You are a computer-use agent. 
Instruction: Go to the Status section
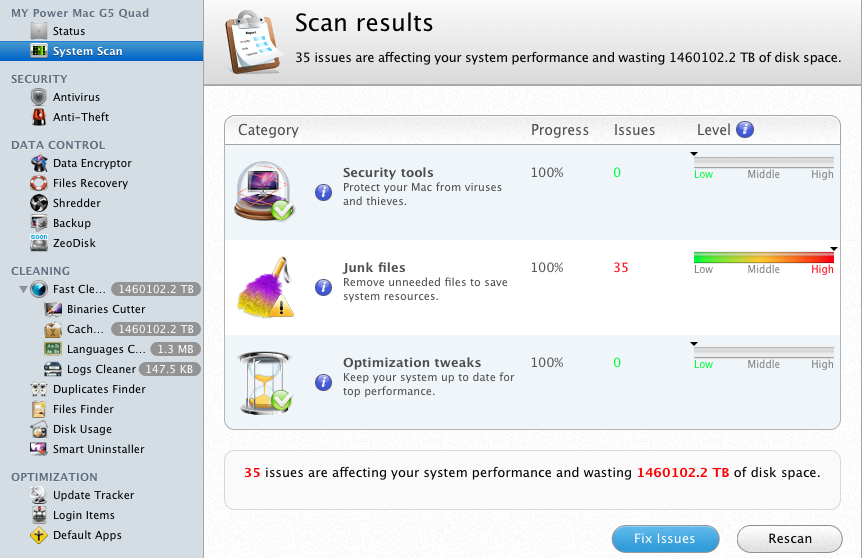(69, 32)
